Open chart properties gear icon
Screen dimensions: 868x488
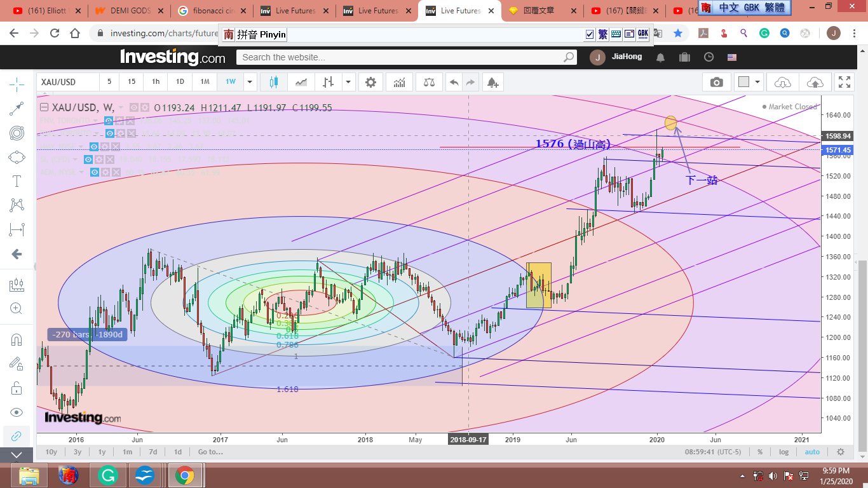[x=370, y=82]
